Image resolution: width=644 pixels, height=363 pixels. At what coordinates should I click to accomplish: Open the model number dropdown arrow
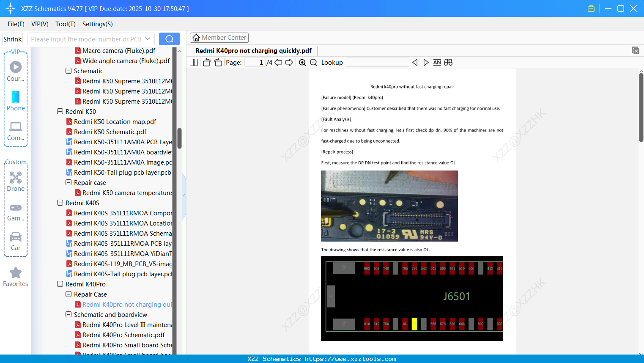point(148,39)
